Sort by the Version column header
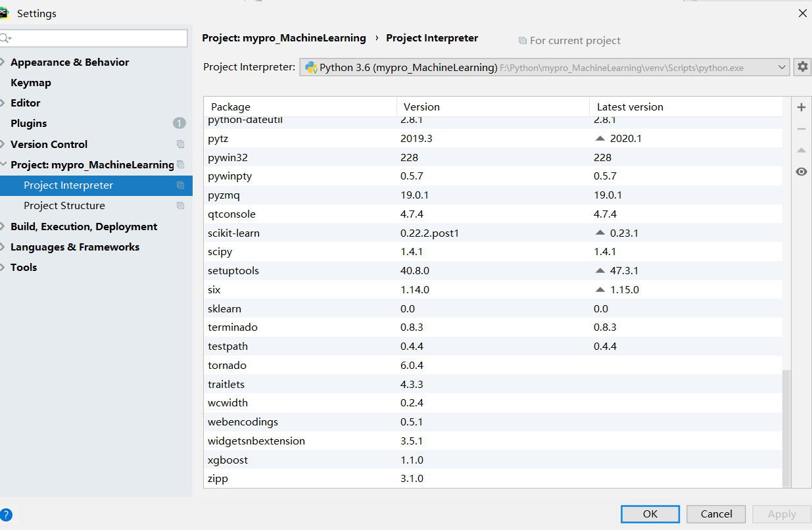812x530 pixels. tap(493, 107)
